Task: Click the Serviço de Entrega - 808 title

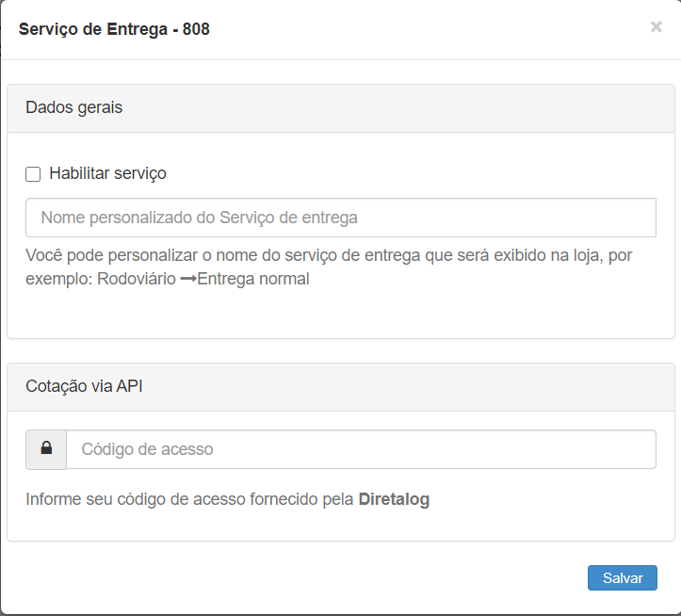Action: coord(114,29)
